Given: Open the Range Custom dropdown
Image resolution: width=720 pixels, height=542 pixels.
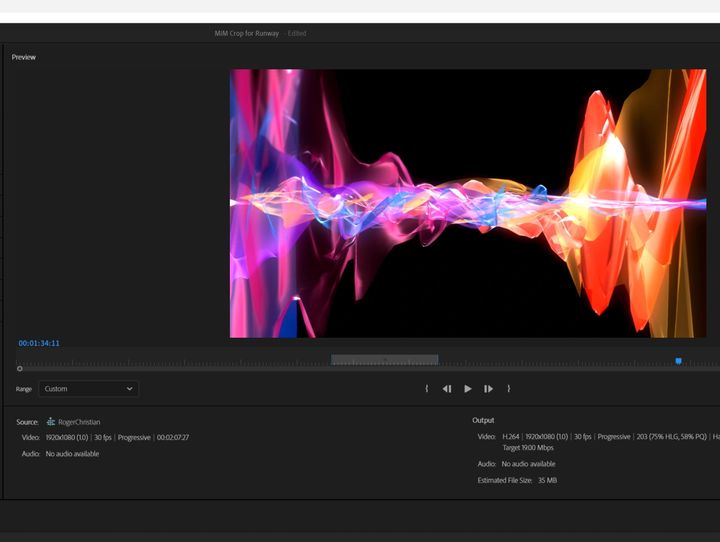Looking at the screenshot, I should point(89,389).
